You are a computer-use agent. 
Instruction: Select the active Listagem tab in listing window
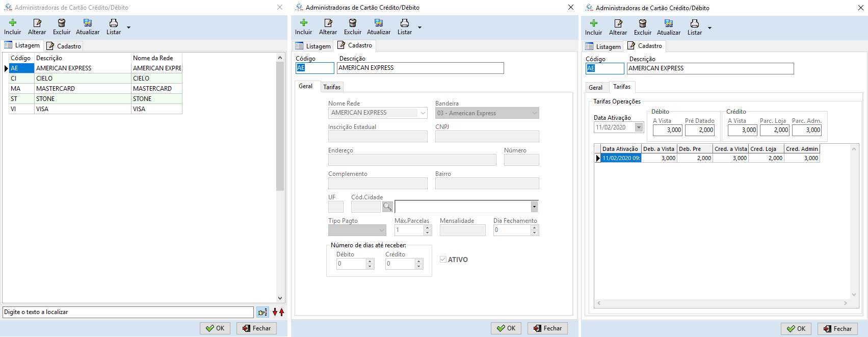point(22,45)
